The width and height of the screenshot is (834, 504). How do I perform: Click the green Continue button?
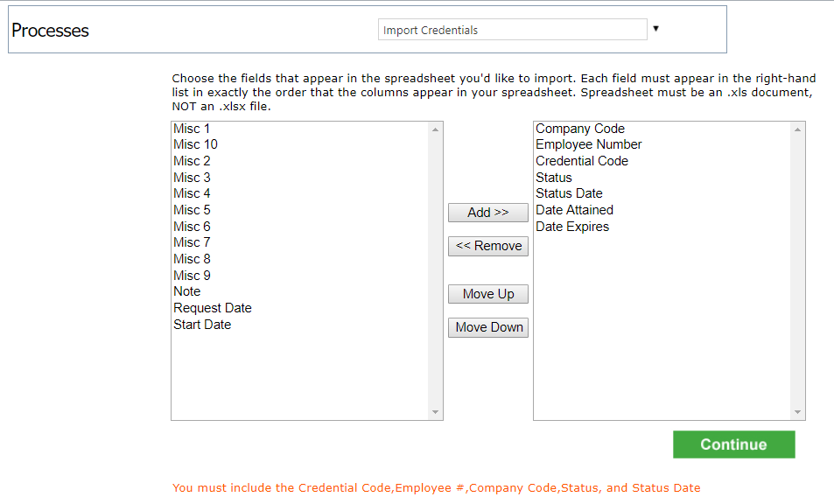pyautogui.click(x=734, y=444)
